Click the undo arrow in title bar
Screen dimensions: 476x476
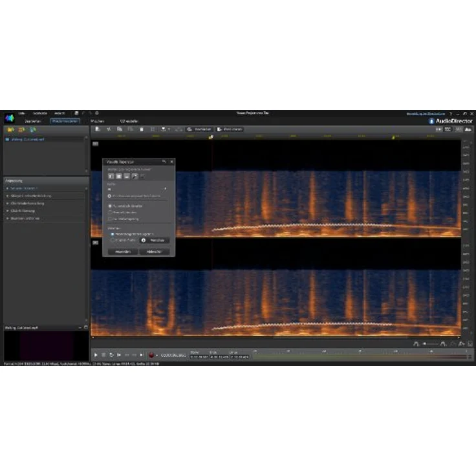tap(83, 113)
